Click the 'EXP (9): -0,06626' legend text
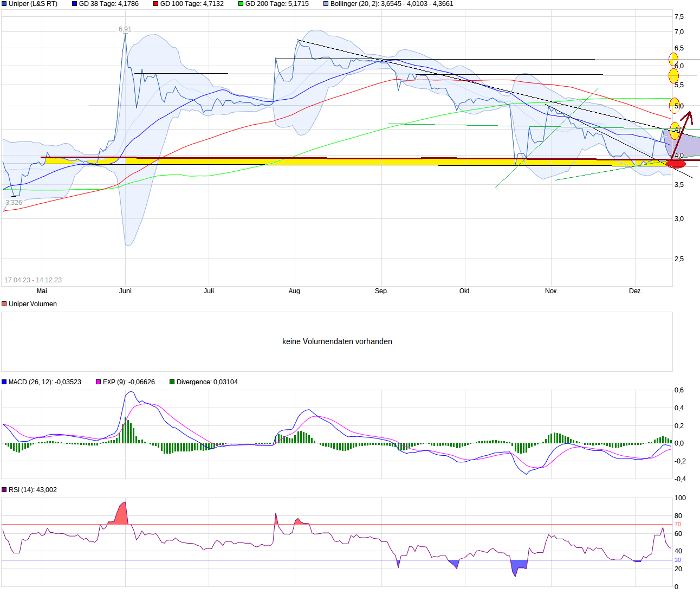 tap(129, 382)
